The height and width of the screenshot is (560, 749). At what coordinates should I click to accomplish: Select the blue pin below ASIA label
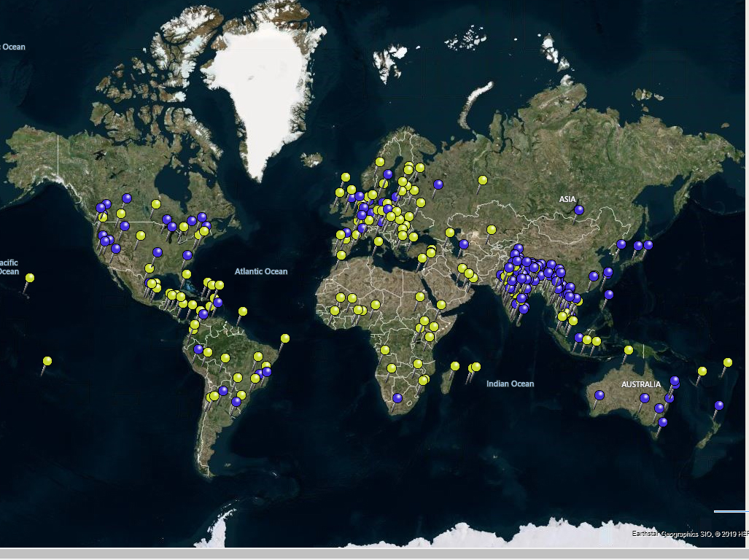tap(578, 210)
